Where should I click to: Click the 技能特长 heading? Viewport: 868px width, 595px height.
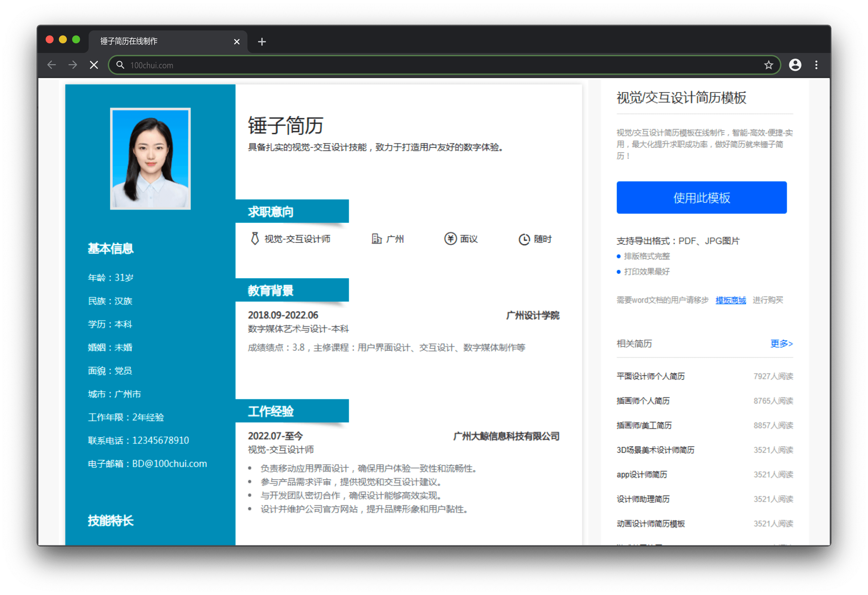[110, 520]
